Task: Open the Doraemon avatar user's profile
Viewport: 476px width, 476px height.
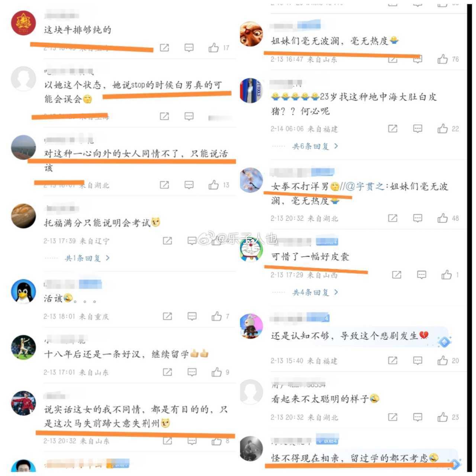Action: coord(251,249)
